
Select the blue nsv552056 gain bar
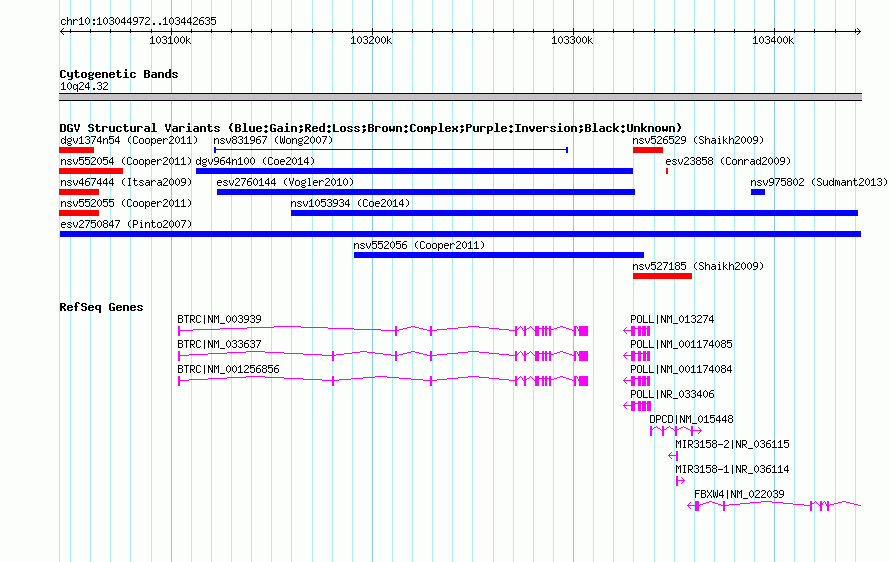pos(499,255)
